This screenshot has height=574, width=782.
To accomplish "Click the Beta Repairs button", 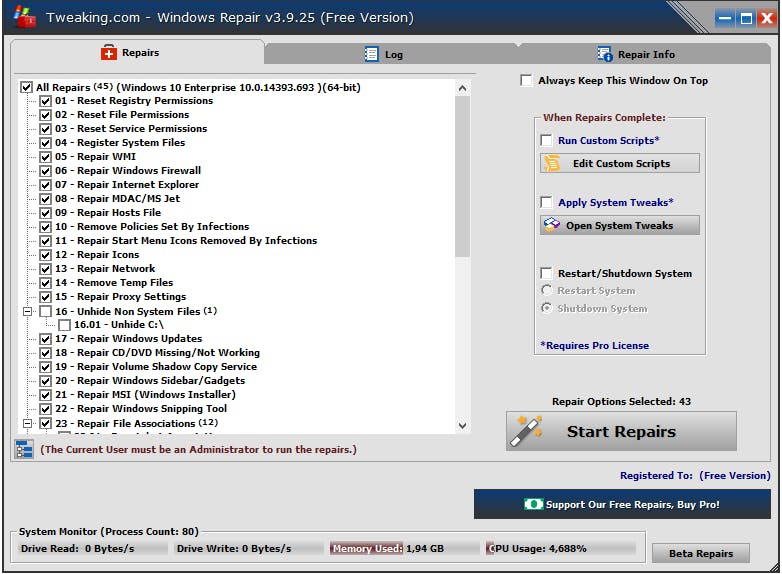I will pos(701,553).
